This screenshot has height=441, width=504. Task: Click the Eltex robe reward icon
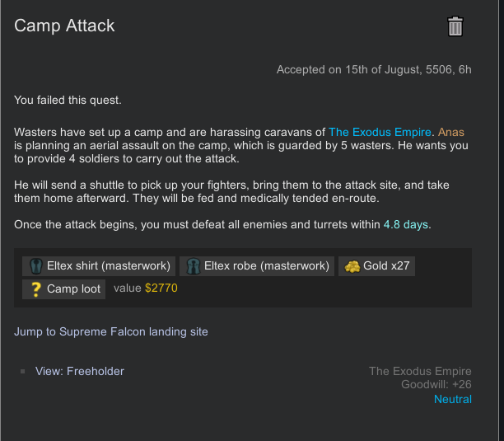click(193, 266)
